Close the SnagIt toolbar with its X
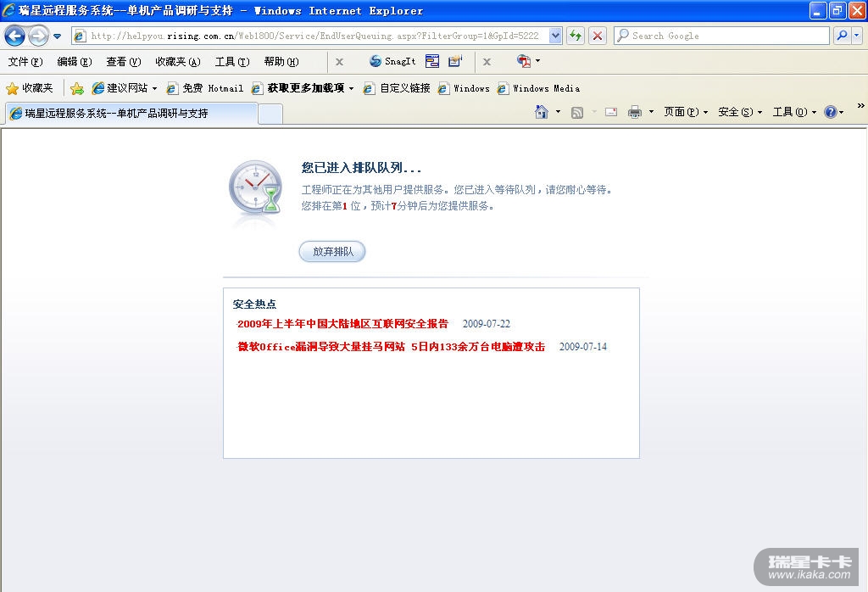868x592 pixels. tap(339, 62)
